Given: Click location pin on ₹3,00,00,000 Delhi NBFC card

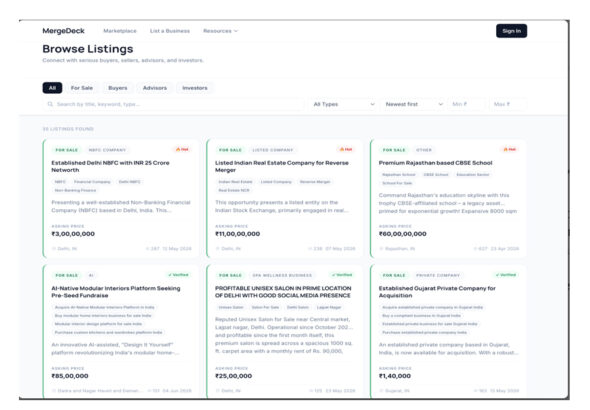Looking at the screenshot, I should click(x=54, y=249).
